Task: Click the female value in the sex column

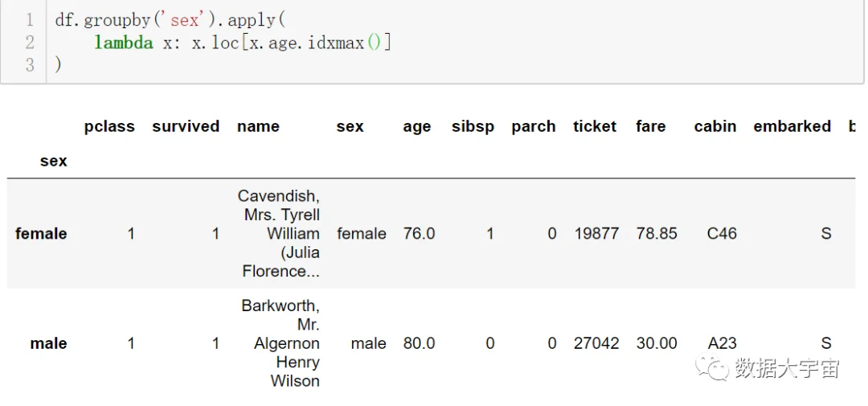Action: click(362, 234)
